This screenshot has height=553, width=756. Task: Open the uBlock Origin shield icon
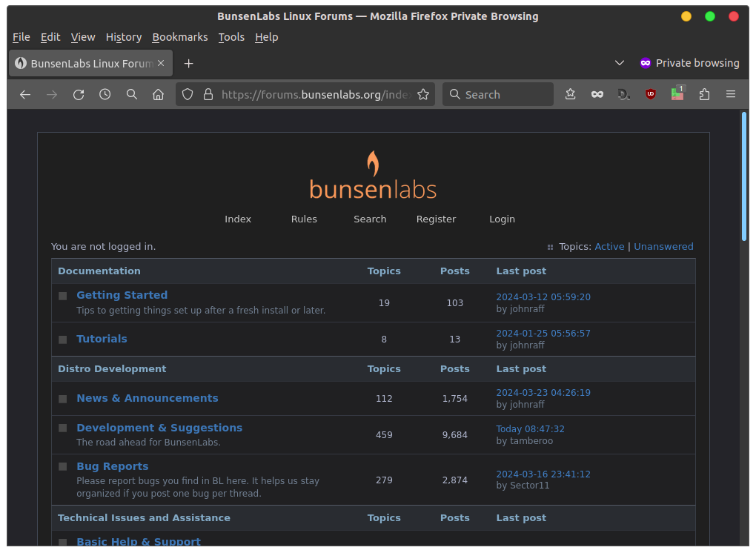[651, 94]
